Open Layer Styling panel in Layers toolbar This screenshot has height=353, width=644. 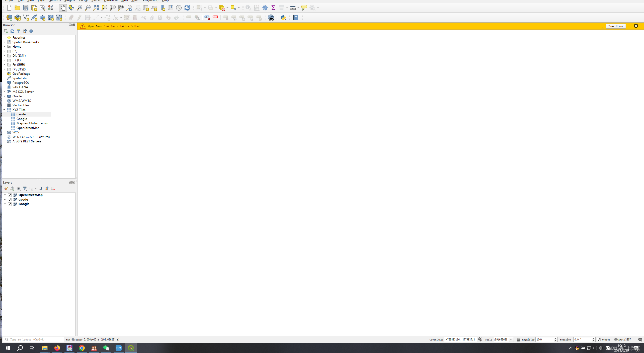pyautogui.click(x=6, y=189)
